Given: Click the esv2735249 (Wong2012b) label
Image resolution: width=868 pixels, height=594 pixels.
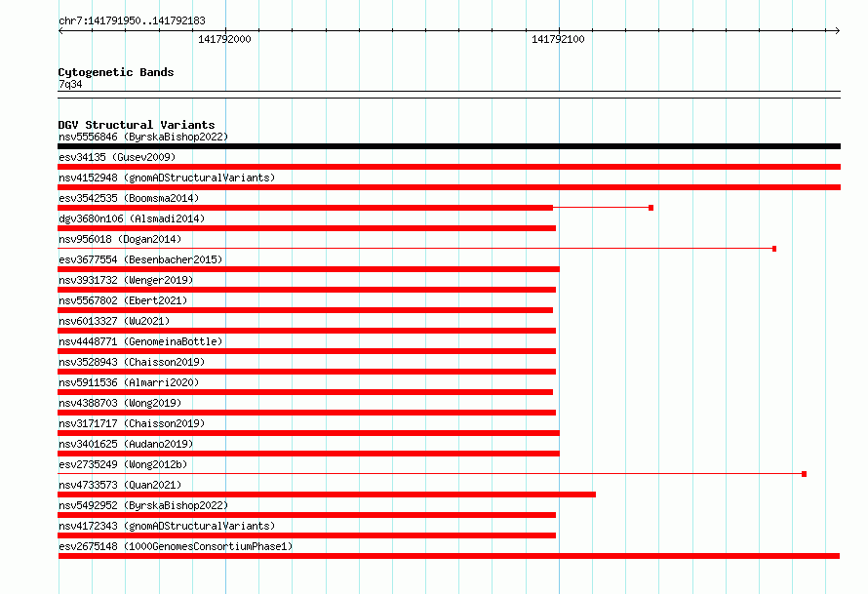Looking at the screenshot, I should tap(123, 464).
